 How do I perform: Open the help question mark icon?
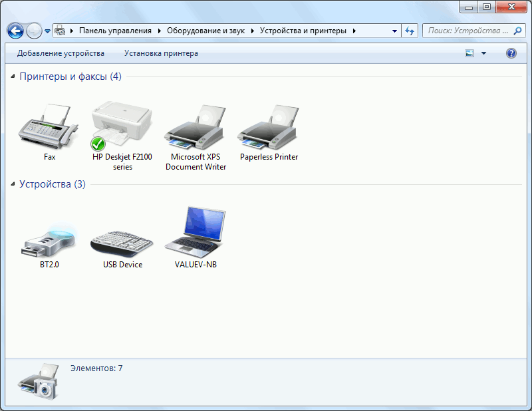[511, 53]
